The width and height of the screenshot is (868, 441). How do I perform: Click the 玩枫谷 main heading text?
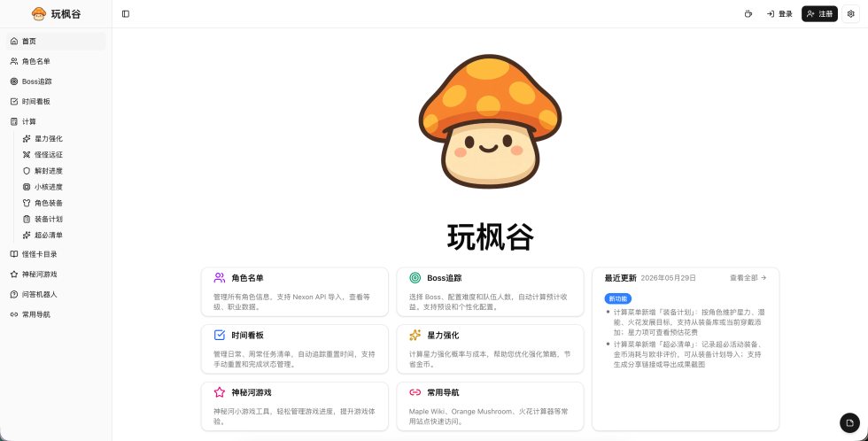click(x=490, y=236)
